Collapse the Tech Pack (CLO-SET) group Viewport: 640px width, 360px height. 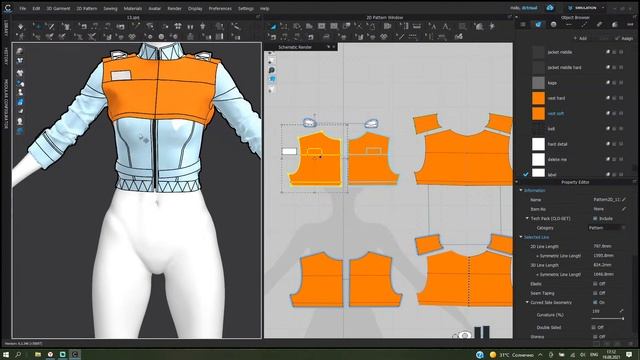coord(527,218)
